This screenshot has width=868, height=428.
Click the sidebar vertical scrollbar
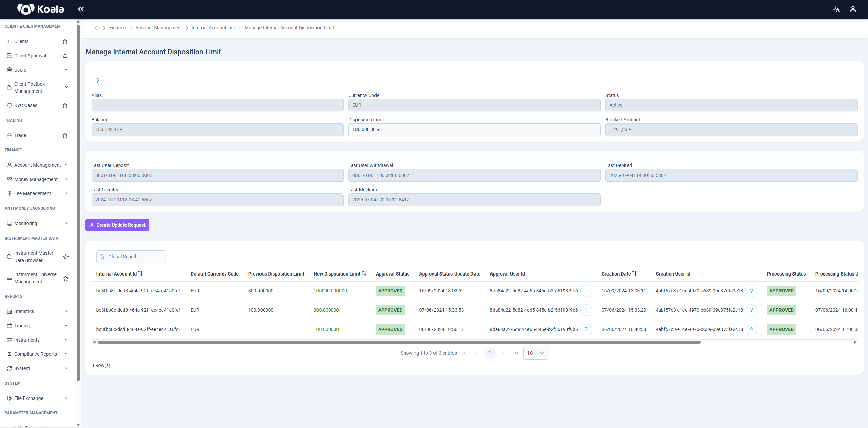[78, 203]
